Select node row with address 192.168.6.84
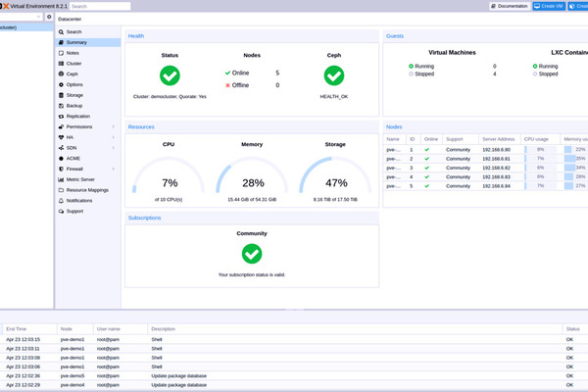The image size is (588, 392). click(486, 186)
